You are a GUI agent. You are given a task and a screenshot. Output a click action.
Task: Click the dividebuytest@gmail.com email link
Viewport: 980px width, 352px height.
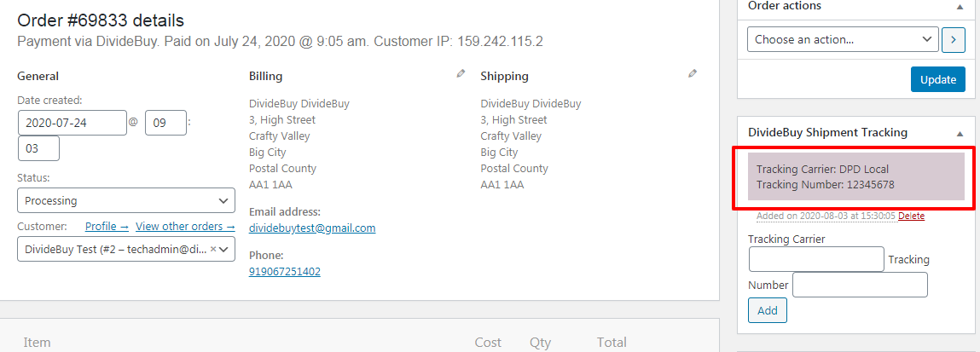(312, 228)
